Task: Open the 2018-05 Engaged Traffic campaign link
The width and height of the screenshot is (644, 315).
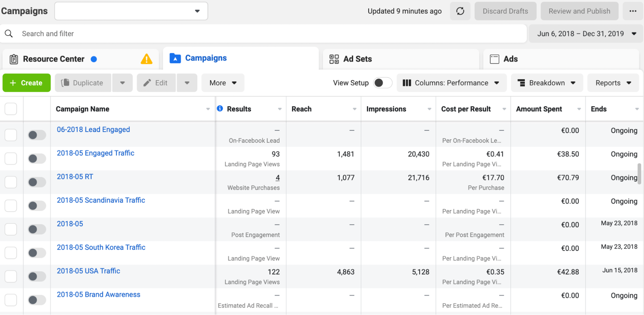Action: (x=95, y=153)
